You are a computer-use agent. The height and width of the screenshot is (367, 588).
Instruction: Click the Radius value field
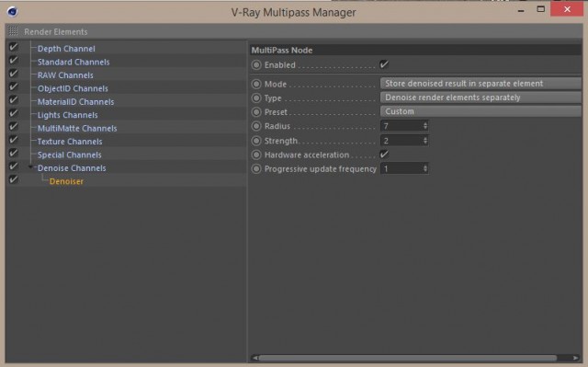(x=401, y=126)
